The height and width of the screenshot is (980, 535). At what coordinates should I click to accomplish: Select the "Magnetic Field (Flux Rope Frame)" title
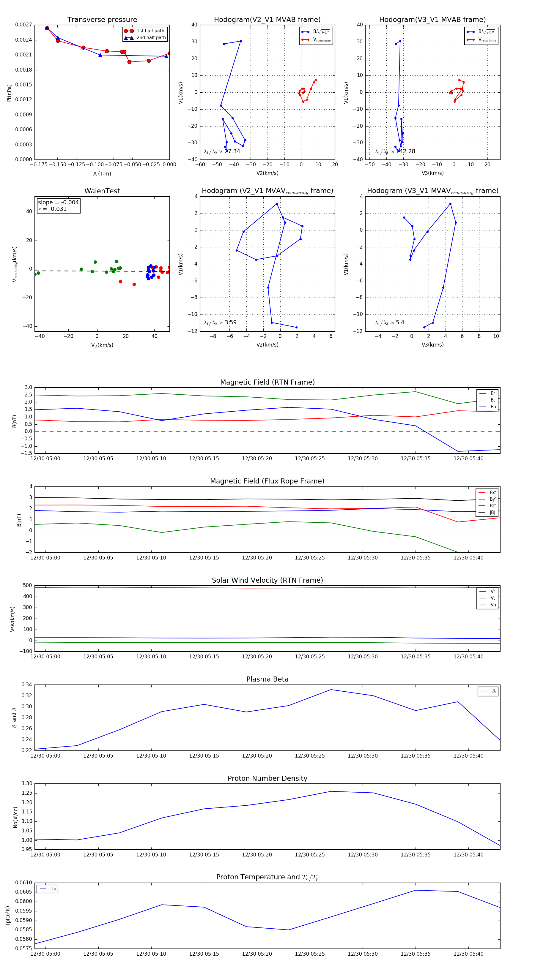point(267,481)
